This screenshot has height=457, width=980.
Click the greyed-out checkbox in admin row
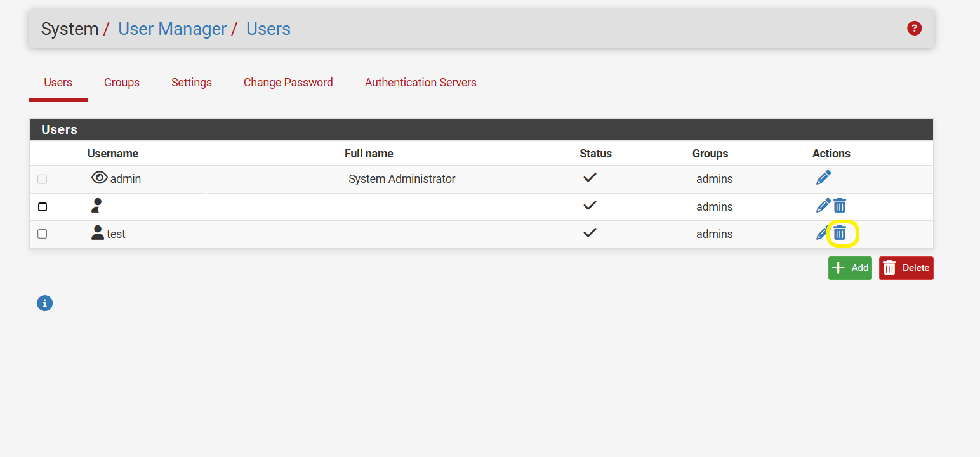pyautogui.click(x=43, y=179)
